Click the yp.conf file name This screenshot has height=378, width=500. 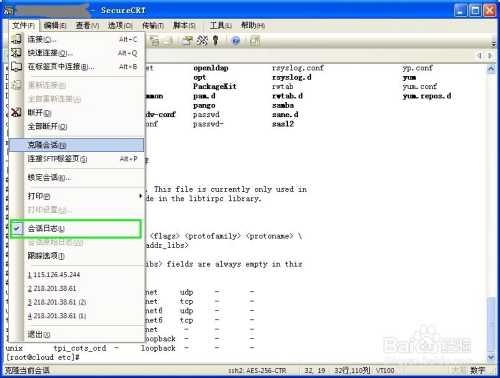[x=417, y=68]
